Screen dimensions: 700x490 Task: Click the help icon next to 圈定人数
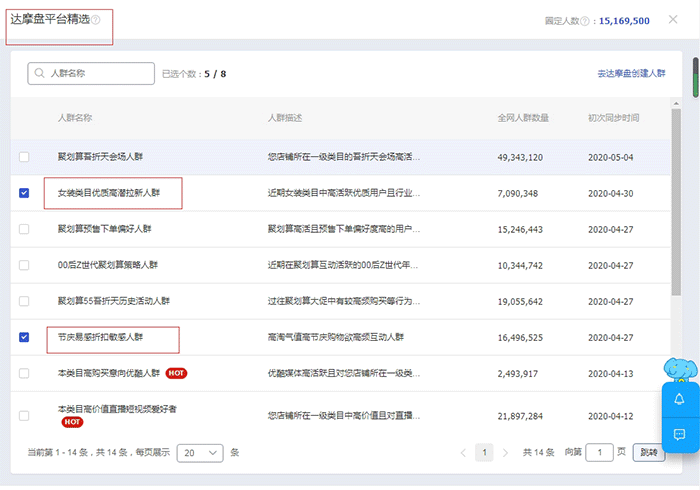[x=585, y=21]
